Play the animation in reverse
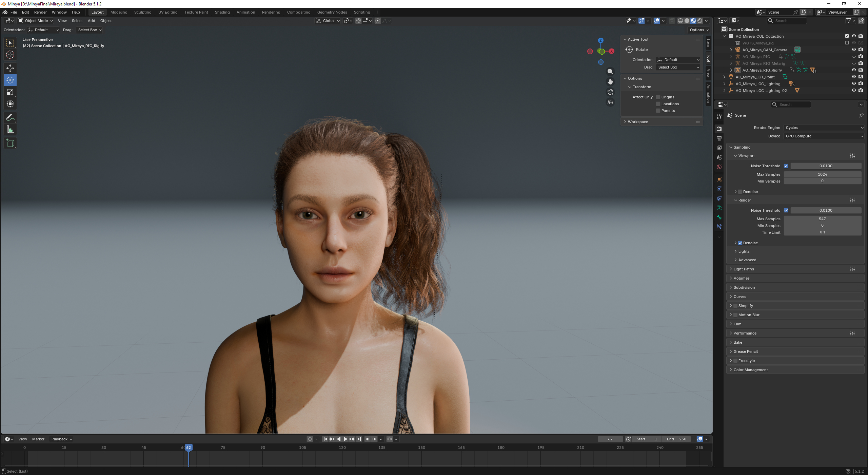Screen dimensions: 868x475 tap(339, 439)
